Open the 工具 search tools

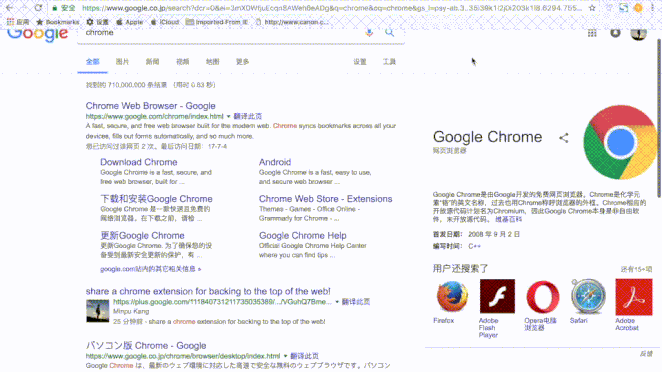coord(389,62)
